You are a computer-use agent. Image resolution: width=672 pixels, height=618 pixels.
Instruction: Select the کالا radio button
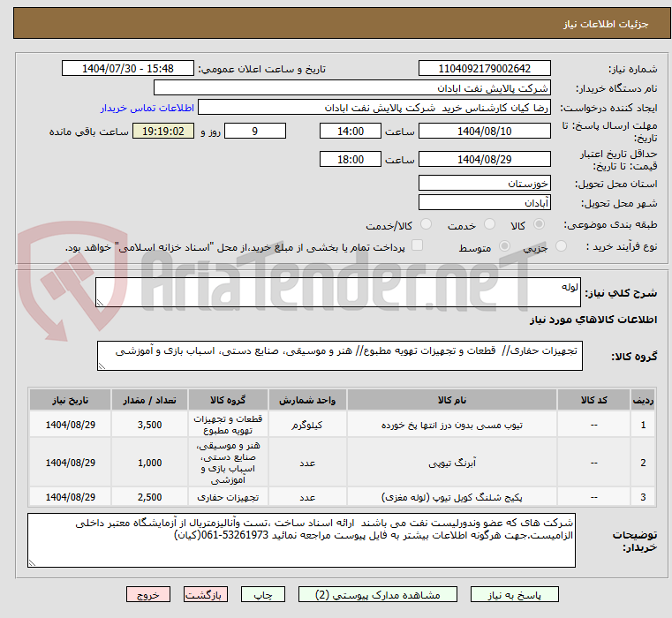pos(540,224)
